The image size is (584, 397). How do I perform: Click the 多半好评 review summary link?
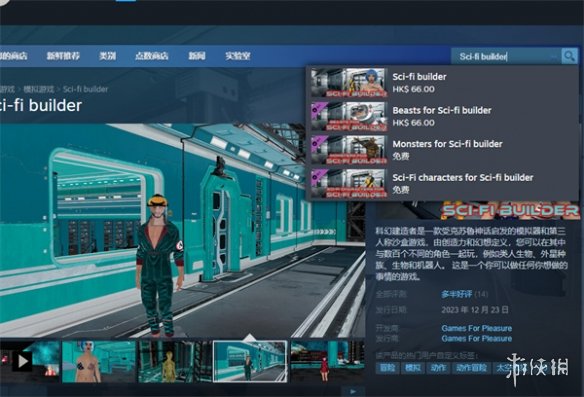click(457, 294)
